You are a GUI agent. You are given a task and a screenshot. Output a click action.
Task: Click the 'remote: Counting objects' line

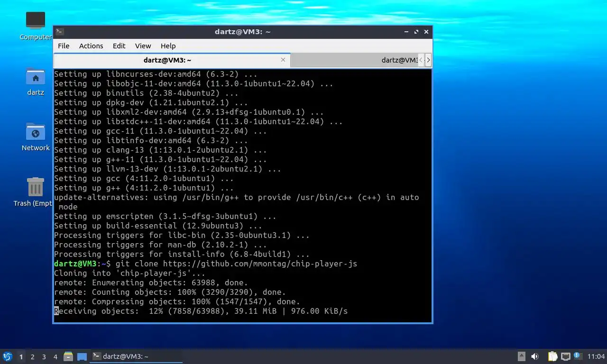click(170, 292)
